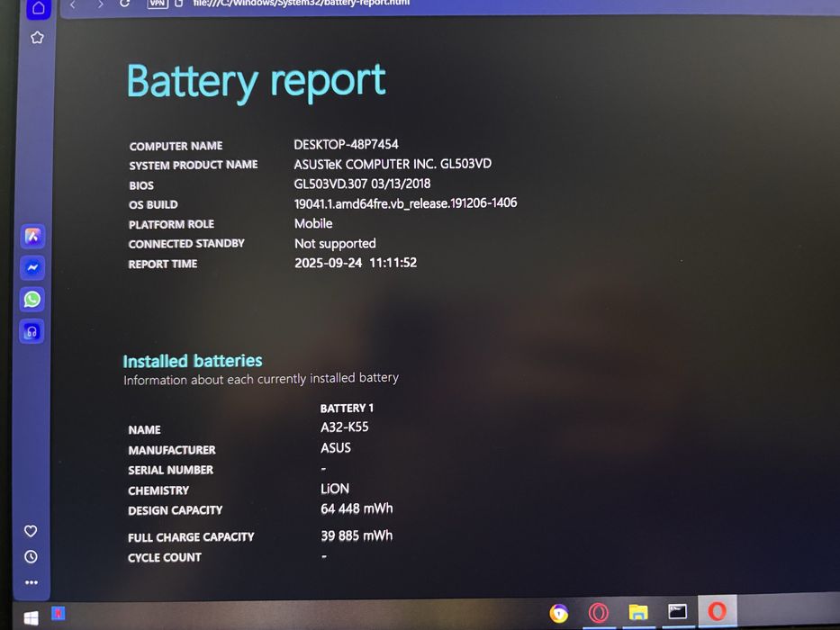Click the Battery report heading

pos(256,82)
